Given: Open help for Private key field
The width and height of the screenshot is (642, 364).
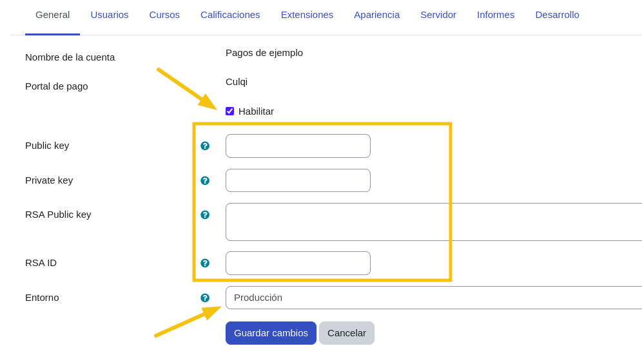Looking at the screenshot, I should pyautogui.click(x=205, y=180).
